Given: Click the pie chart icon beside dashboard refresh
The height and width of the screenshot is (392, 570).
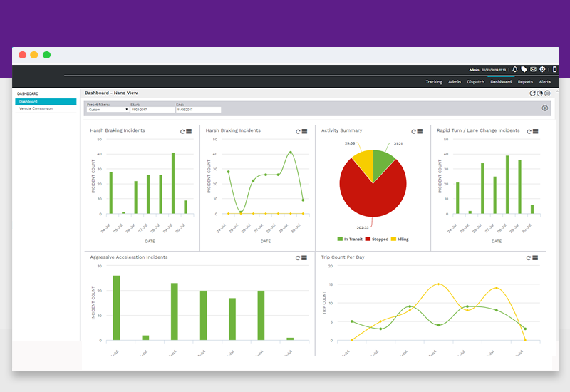Looking at the screenshot, I should tap(540, 93).
